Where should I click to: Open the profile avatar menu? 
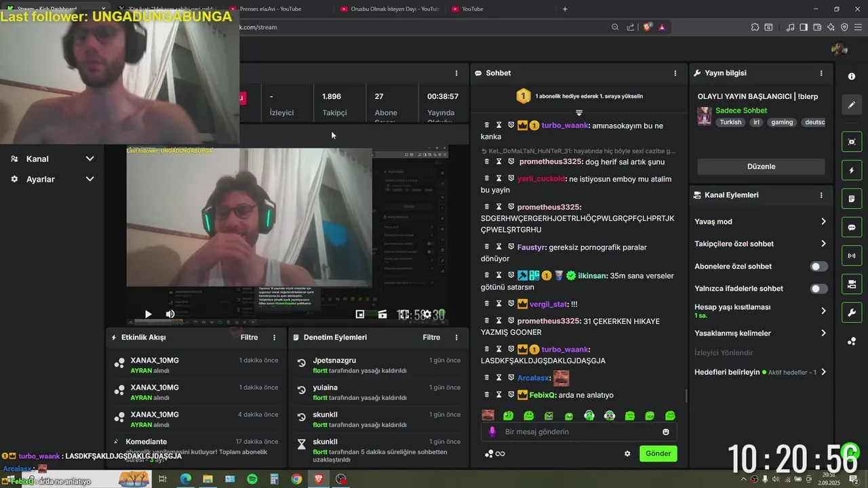pos(840,49)
